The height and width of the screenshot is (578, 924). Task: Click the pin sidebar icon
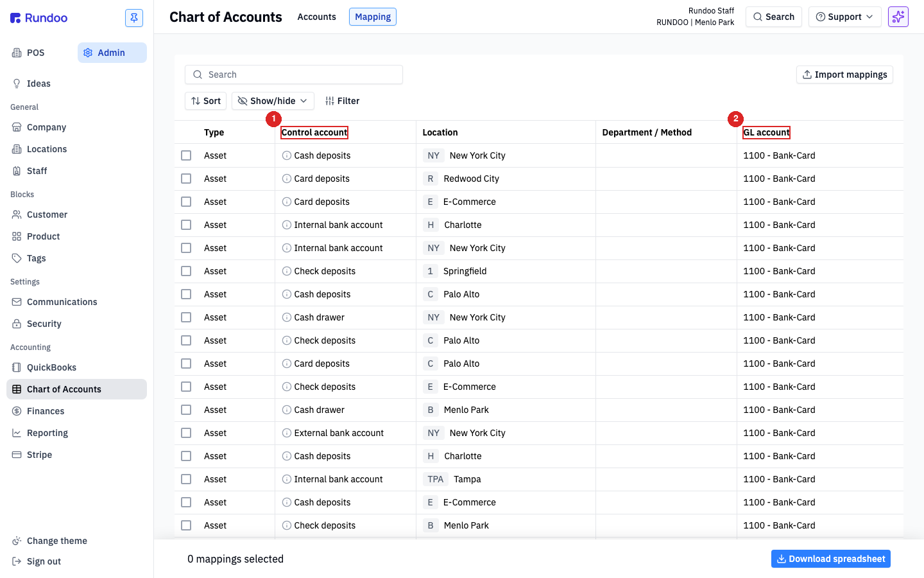[x=134, y=18]
